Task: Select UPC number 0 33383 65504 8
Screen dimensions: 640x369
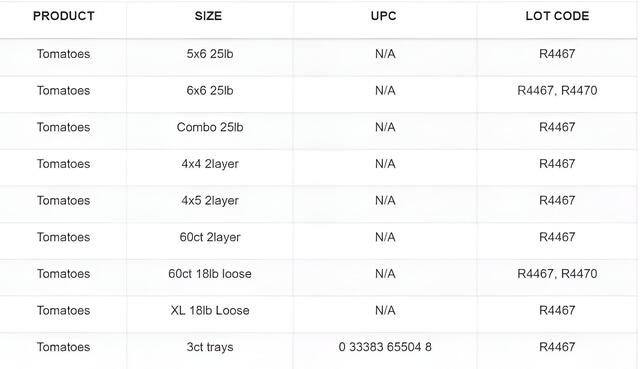Action: point(385,347)
